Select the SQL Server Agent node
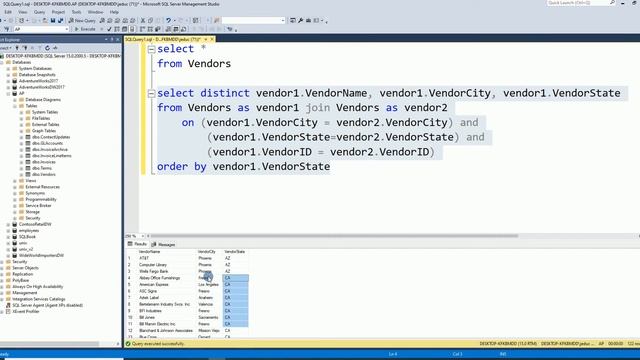 47,305
